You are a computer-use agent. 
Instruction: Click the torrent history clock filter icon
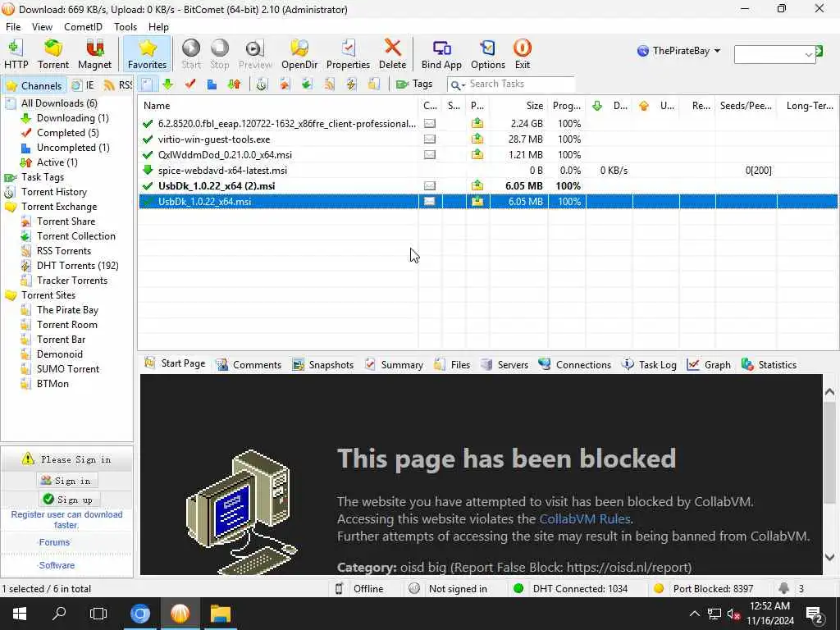[x=262, y=84]
